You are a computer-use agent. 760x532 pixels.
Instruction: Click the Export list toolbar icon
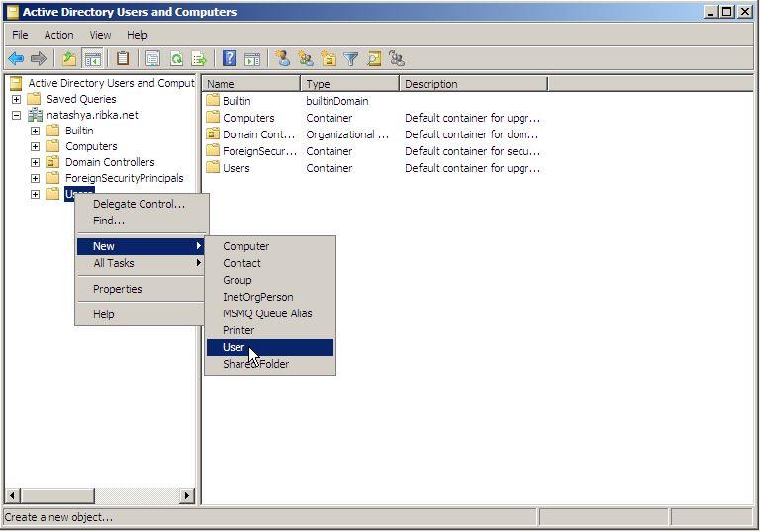[x=198, y=59]
